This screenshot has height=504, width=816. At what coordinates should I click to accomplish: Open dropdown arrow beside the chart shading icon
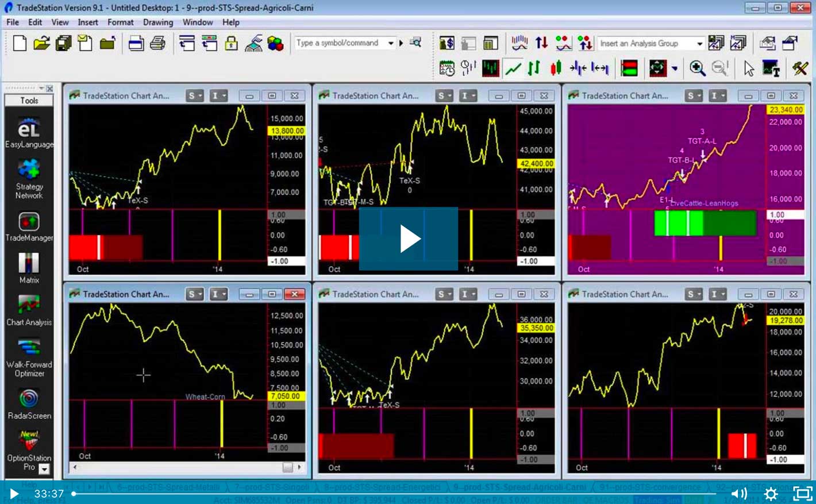(x=675, y=68)
